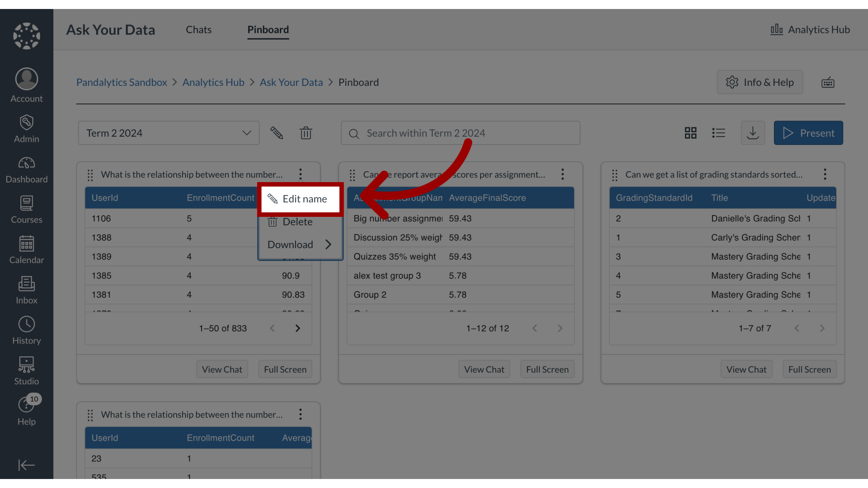Grab drag handle of grading standards card
This screenshot has height=488, width=868.
coord(615,175)
